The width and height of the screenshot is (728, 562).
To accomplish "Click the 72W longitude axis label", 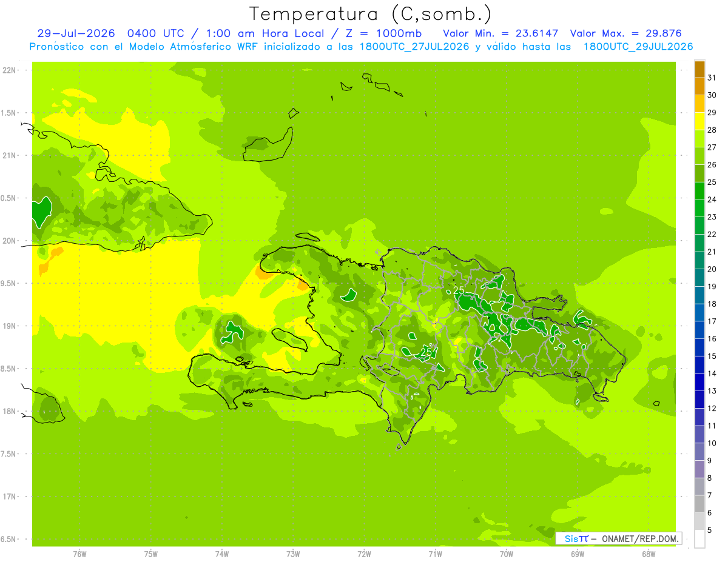I will pyautogui.click(x=364, y=554).
